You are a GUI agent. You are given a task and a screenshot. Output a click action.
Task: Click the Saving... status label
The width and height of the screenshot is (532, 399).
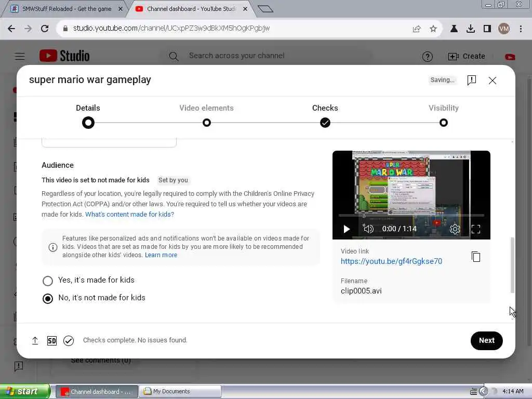442,80
